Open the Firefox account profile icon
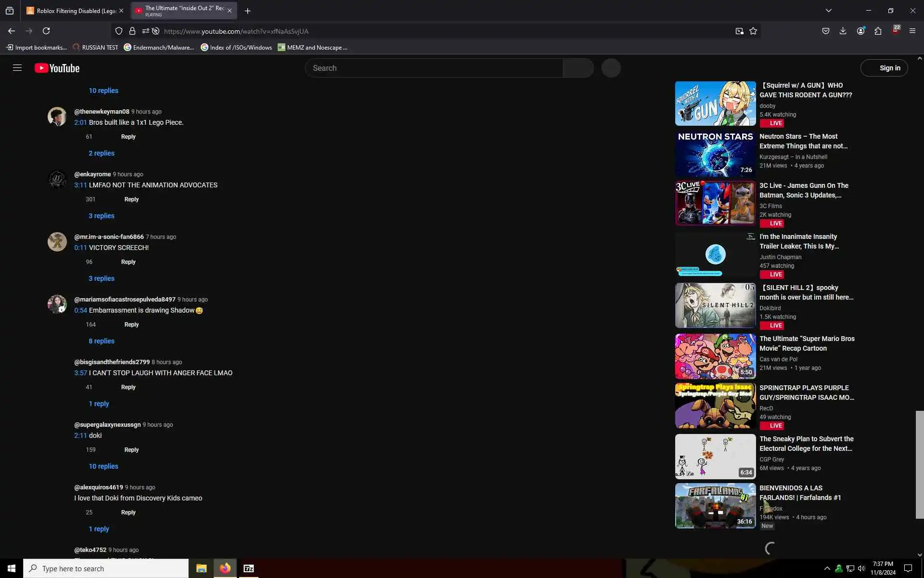Viewport: 924px width, 578px height. [860, 31]
